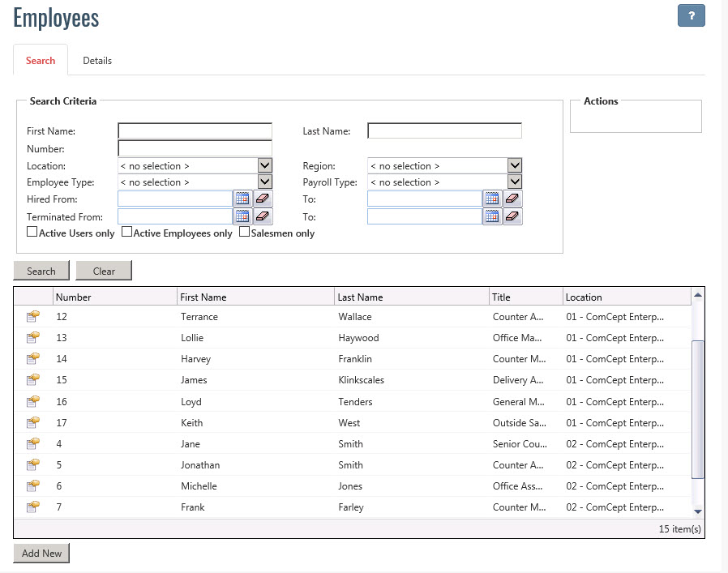Image resolution: width=728 pixels, height=573 pixels.
Task: Open calendar picker for Terminated From date
Action: click(x=242, y=216)
